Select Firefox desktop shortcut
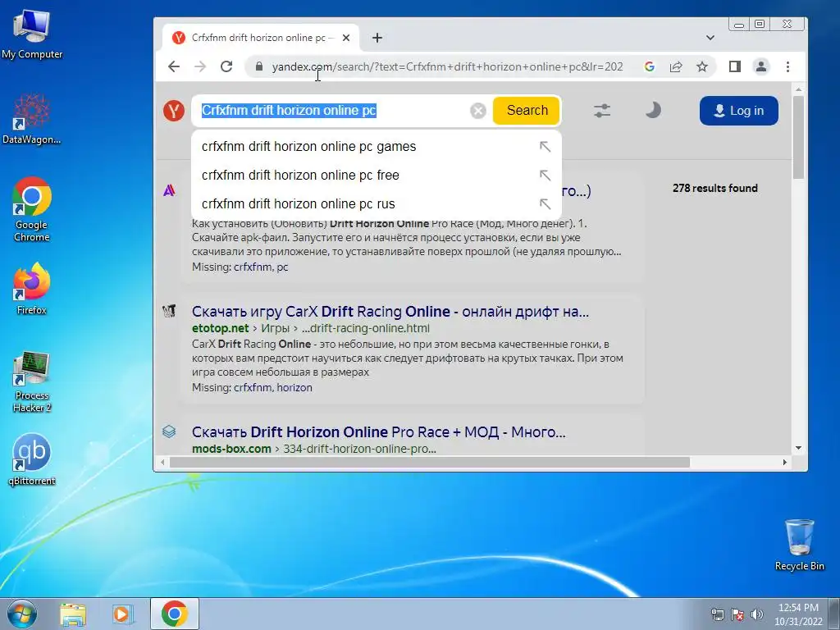 32,288
